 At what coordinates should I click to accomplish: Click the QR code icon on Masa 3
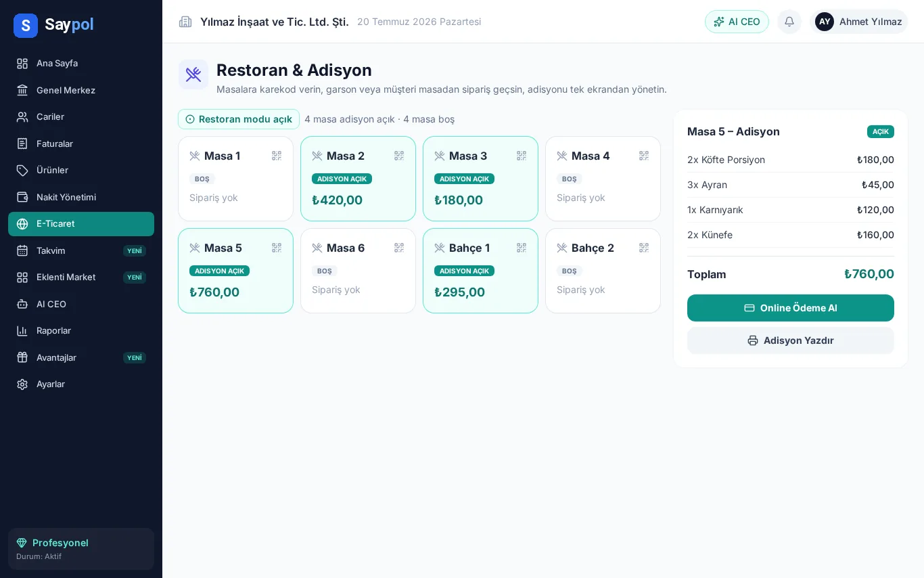(x=522, y=156)
